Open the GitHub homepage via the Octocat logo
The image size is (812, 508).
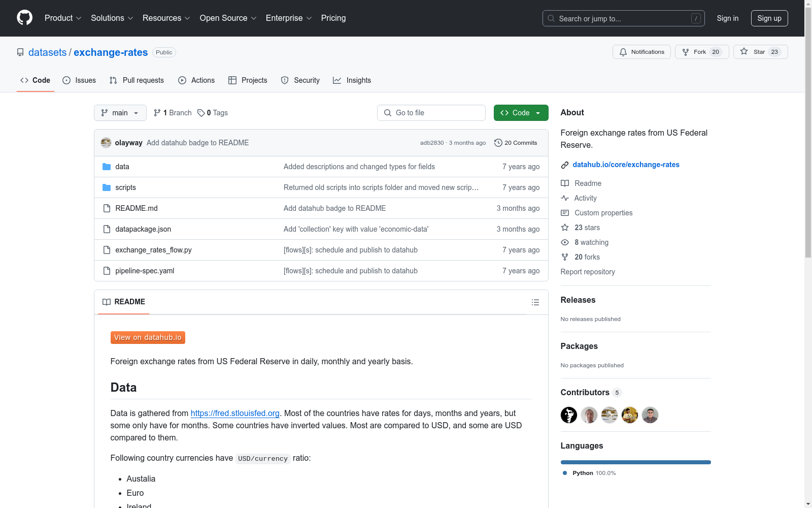tap(24, 18)
